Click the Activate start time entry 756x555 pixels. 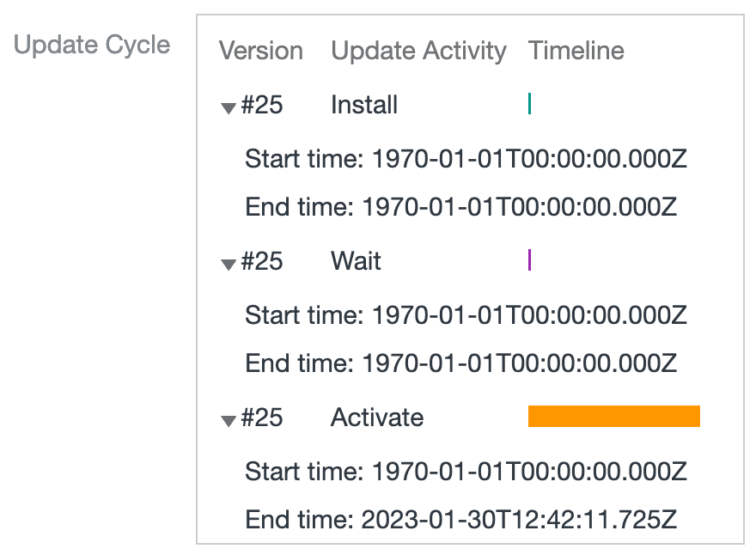tap(465, 471)
